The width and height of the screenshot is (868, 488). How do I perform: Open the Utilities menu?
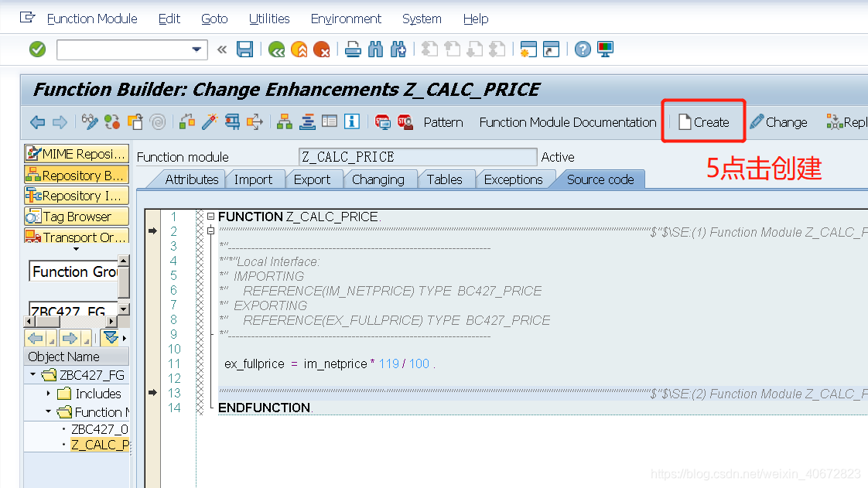pos(269,19)
